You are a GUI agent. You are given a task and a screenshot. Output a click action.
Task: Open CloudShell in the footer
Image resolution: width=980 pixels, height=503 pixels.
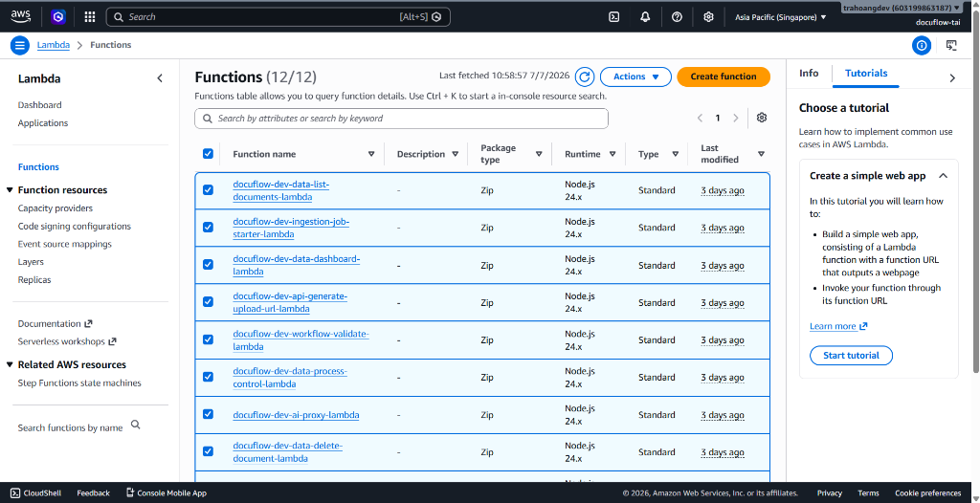36,493
